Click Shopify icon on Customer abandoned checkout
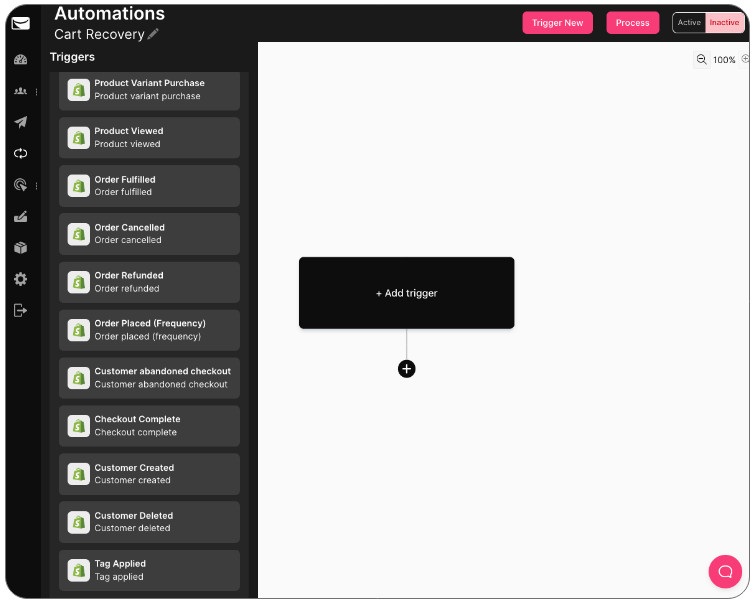Image resolution: width=755 pixels, height=602 pixels. click(x=79, y=378)
